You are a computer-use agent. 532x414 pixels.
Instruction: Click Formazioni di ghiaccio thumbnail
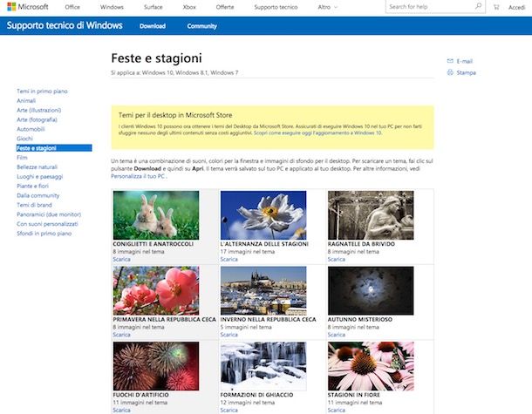point(263,366)
